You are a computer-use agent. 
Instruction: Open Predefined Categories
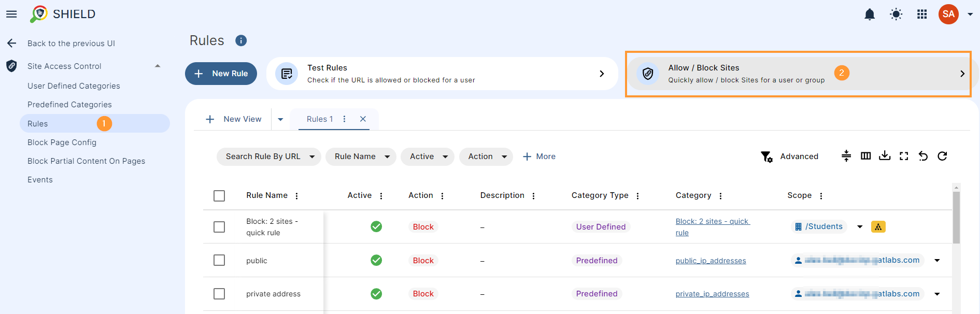69,105
